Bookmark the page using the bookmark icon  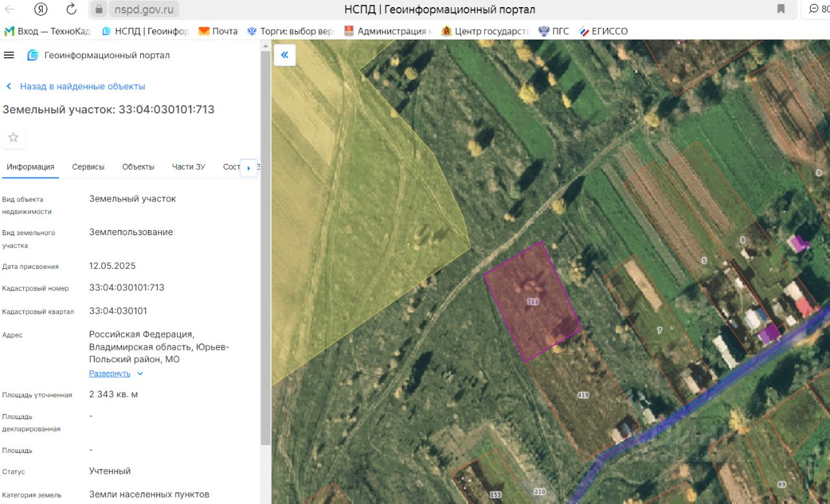(x=781, y=9)
